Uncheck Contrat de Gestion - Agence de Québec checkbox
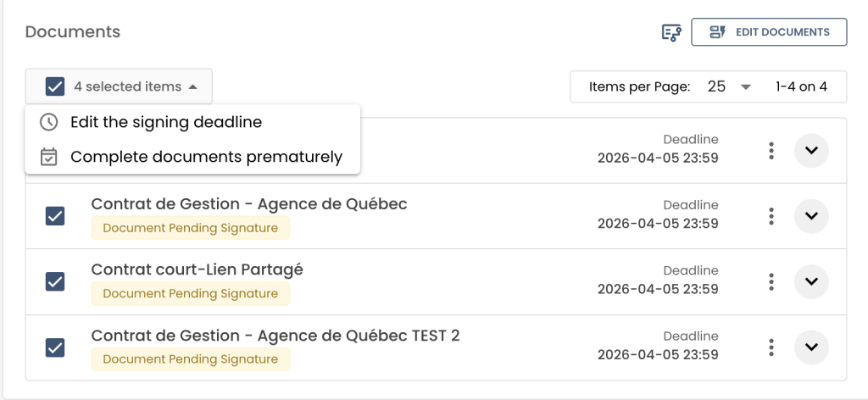 coord(55,216)
